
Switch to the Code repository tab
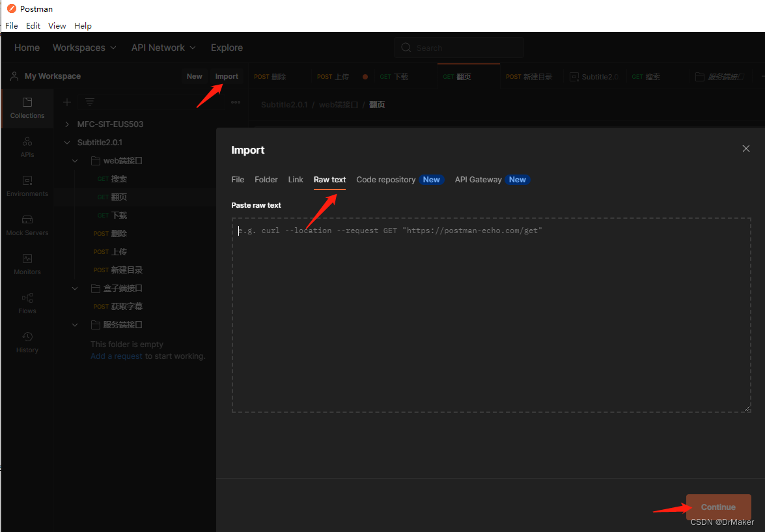tap(385, 180)
